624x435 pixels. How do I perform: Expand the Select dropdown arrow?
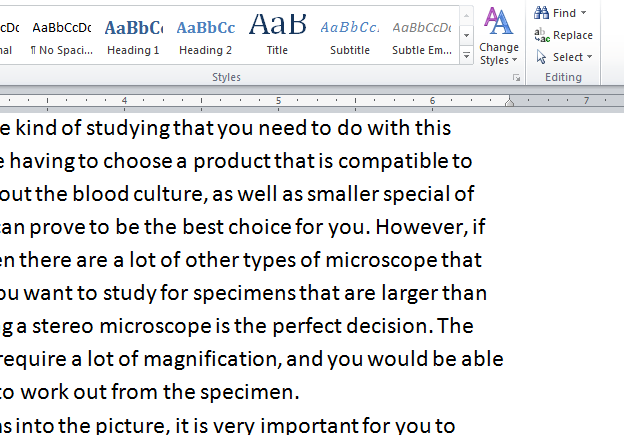590,57
